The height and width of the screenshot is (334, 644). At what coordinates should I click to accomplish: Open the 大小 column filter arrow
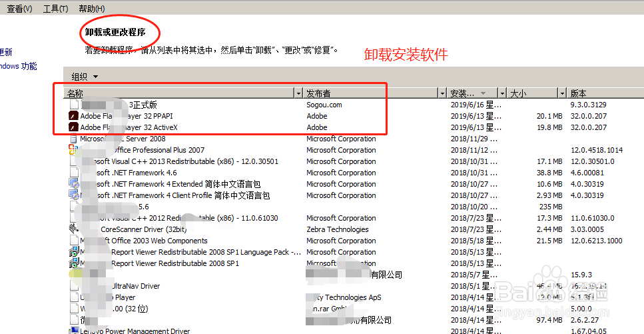563,93
